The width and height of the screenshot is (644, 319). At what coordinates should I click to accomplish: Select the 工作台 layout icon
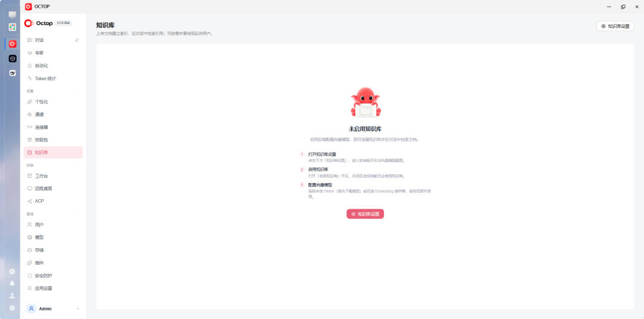(30, 176)
